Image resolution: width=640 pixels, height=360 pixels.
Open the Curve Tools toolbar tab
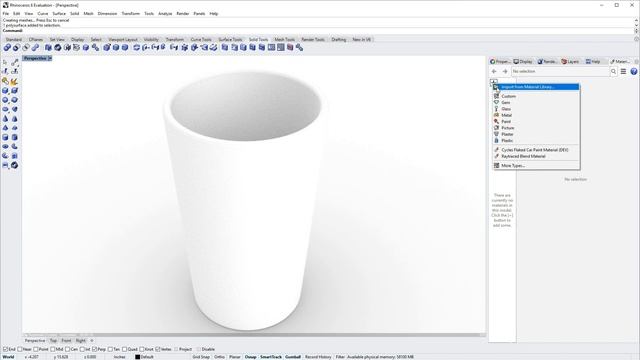point(201,40)
